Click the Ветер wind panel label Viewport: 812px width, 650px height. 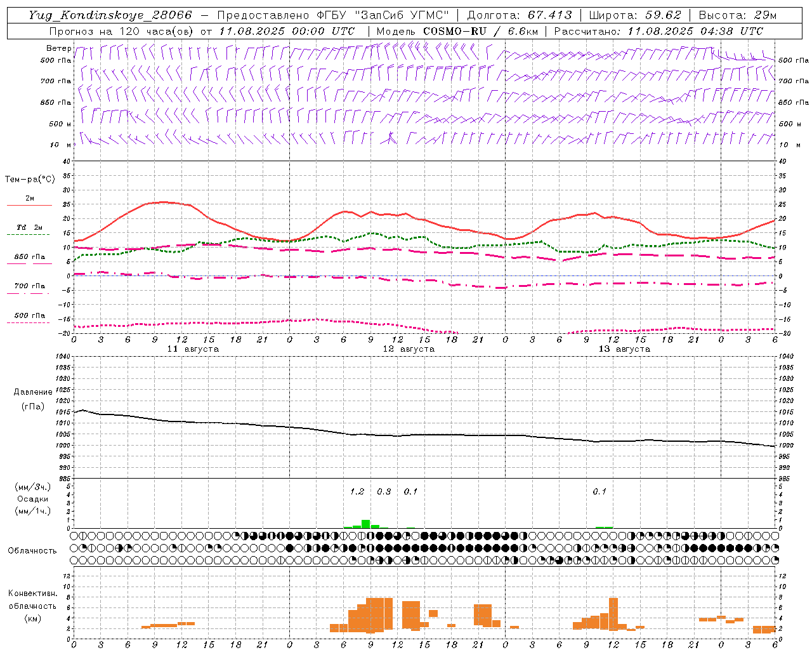point(59,48)
